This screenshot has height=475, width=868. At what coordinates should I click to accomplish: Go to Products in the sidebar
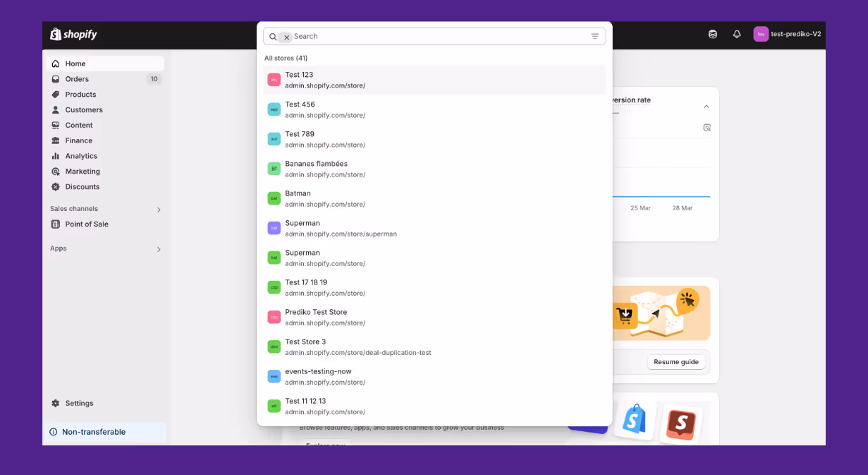(x=105, y=95)
